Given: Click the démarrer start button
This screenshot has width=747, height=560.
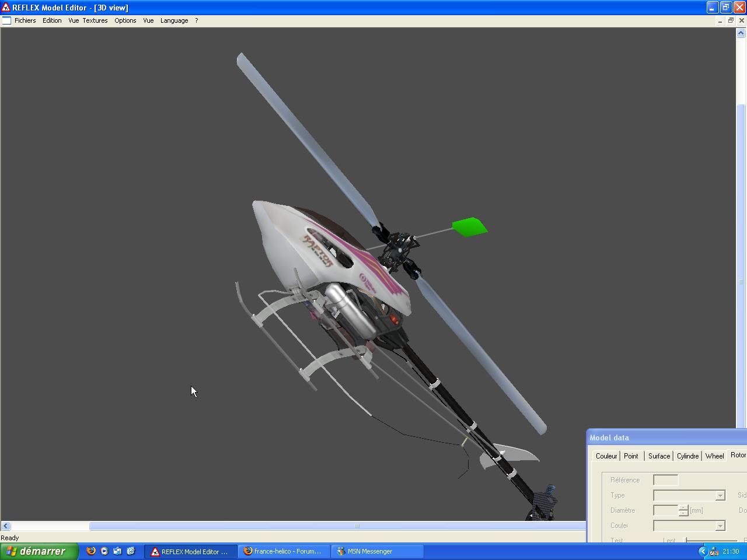Looking at the screenshot, I should (x=39, y=551).
